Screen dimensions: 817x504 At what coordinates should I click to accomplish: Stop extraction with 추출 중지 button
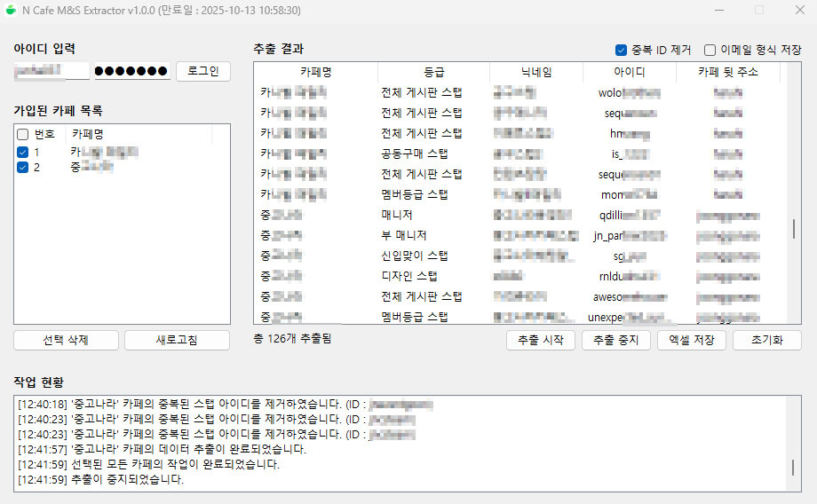point(616,340)
